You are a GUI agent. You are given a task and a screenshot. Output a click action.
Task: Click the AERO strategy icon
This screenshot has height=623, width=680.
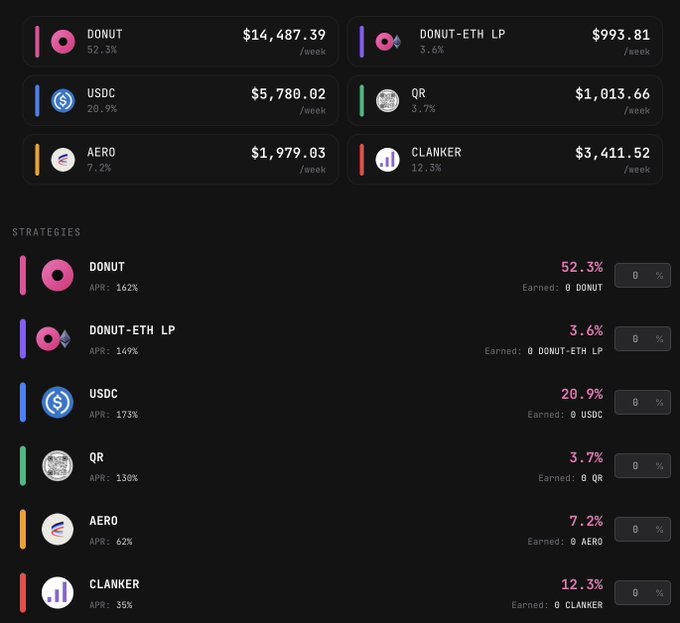(58, 529)
